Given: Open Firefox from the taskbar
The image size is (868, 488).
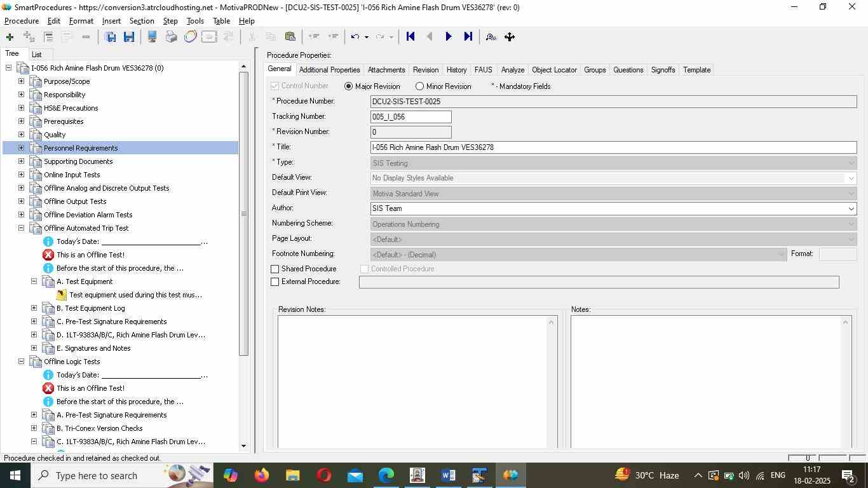Looking at the screenshot, I should (261, 475).
